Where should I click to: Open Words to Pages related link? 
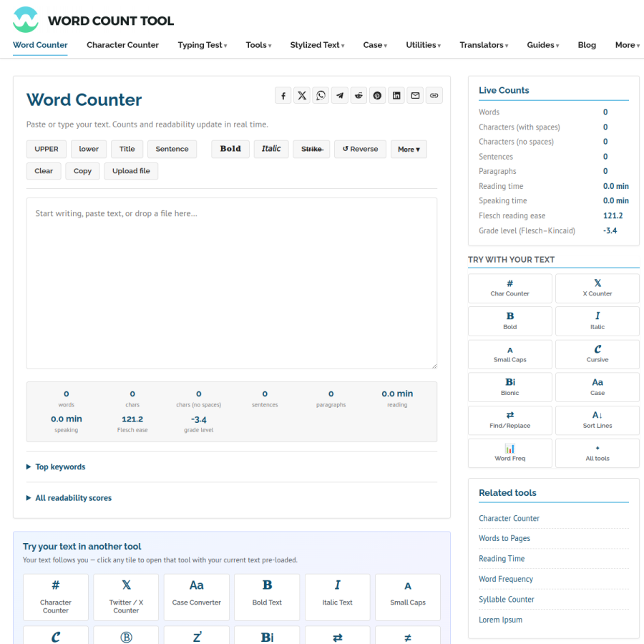click(x=504, y=538)
